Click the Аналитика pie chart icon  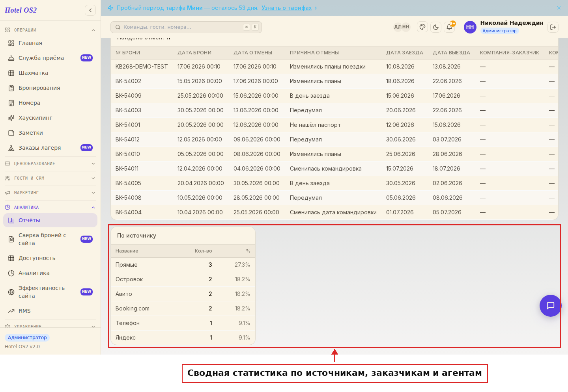(11, 273)
